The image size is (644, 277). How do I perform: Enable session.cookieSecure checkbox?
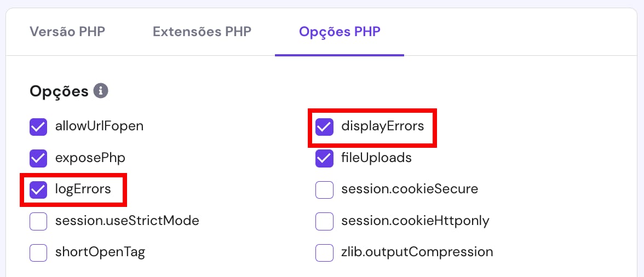tap(325, 190)
